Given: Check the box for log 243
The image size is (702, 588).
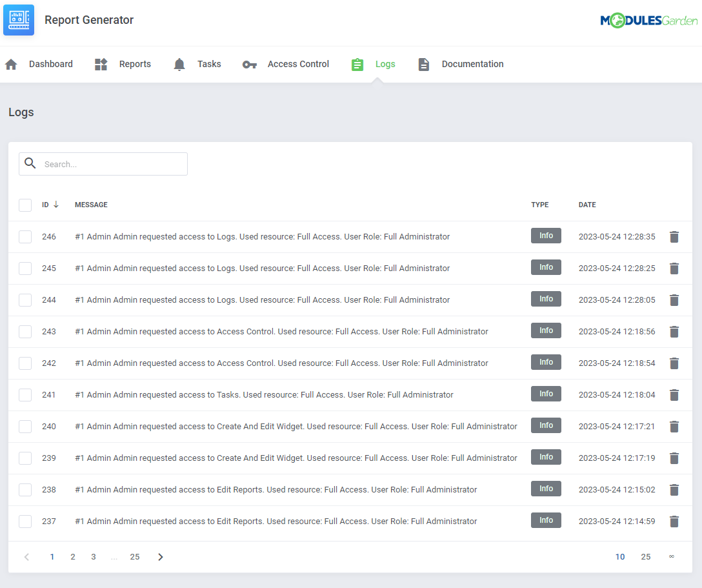Looking at the screenshot, I should click(x=25, y=331).
